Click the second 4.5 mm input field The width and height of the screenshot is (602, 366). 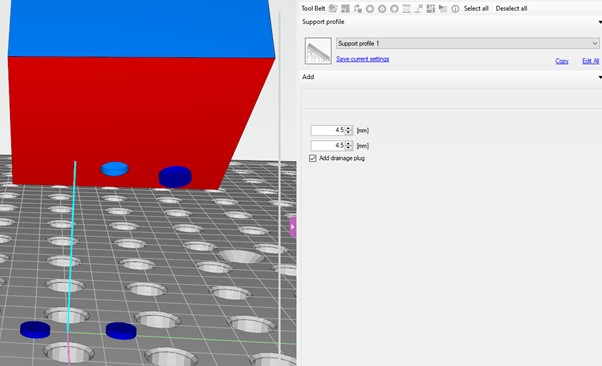pyautogui.click(x=327, y=146)
